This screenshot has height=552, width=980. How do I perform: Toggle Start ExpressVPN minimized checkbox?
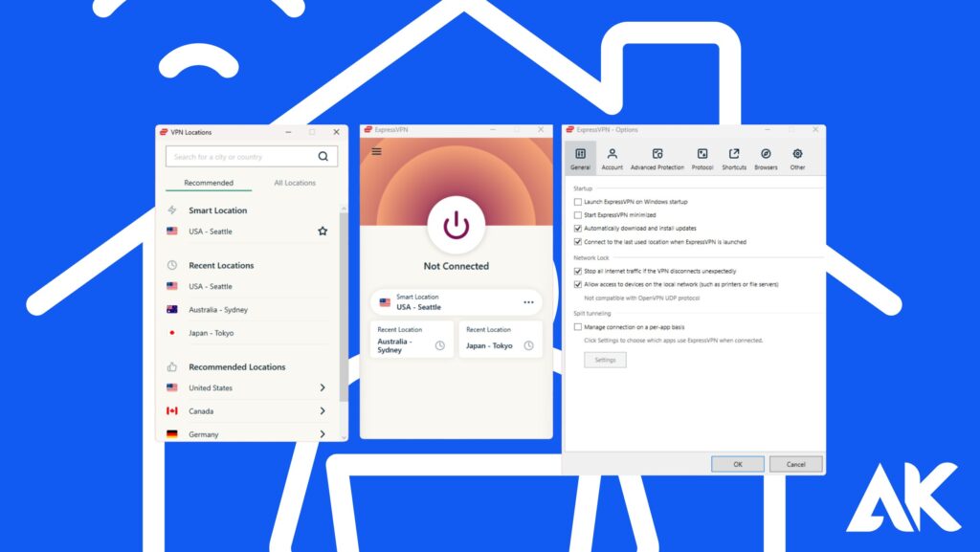[x=577, y=215]
